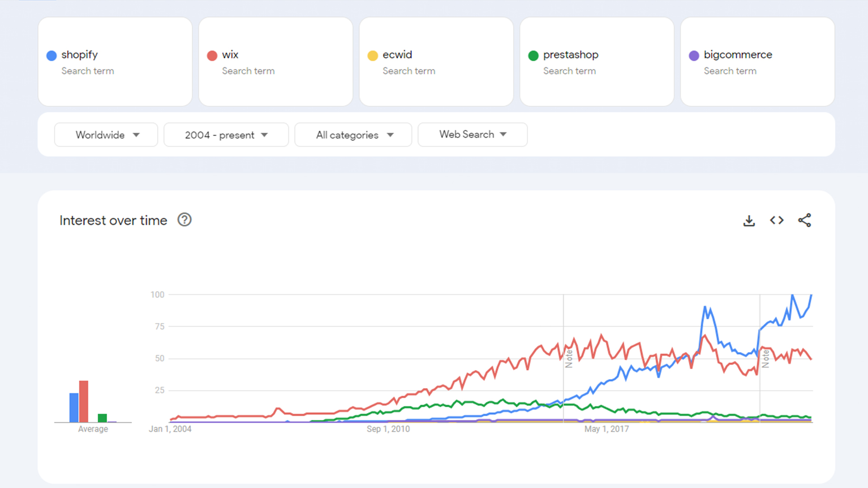Open the Interest over time help icon
The image size is (868, 488).
[184, 220]
